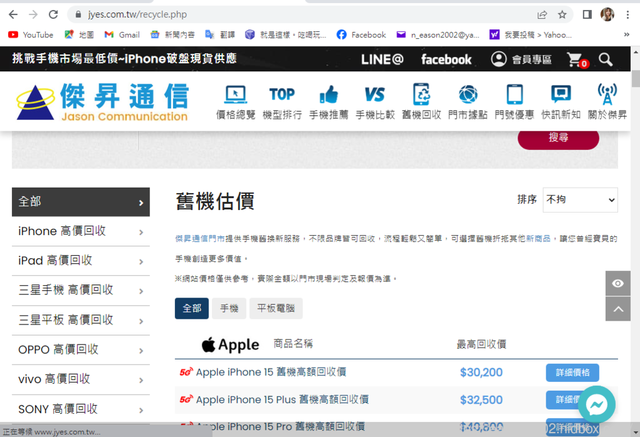
Task: Open 手機推薦 thumbs-up icon
Action: point(328,101)
